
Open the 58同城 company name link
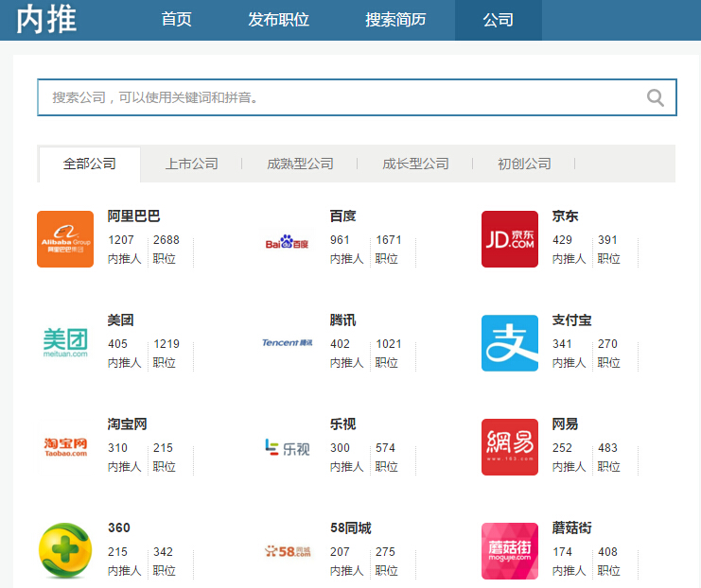(x=350, y=528)
